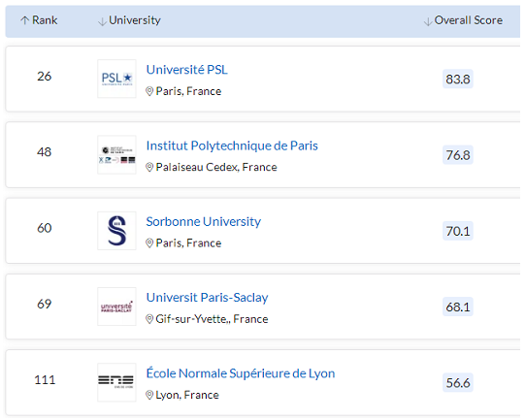Click the Institut Polytechnique de Paris logo

[116, 154]
